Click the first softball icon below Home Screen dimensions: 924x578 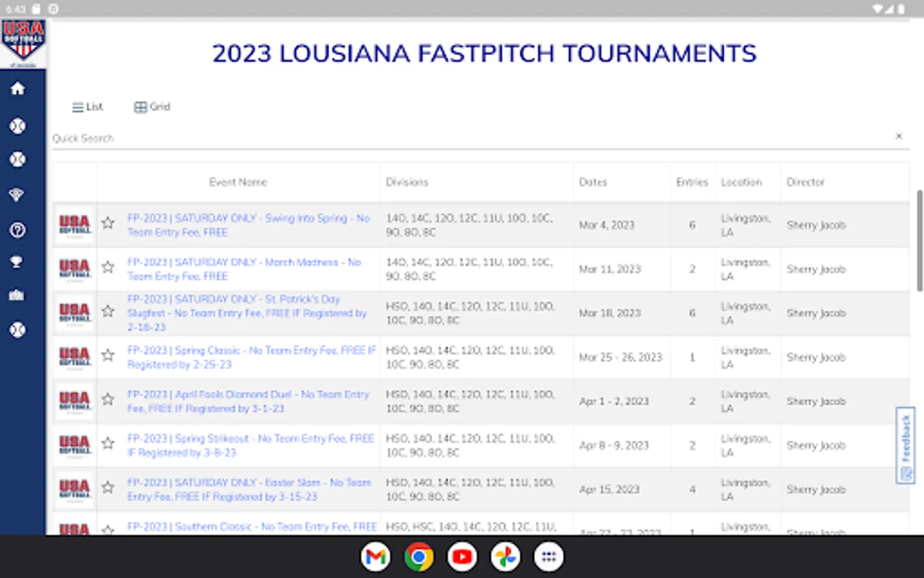click(x=16, y=126)
